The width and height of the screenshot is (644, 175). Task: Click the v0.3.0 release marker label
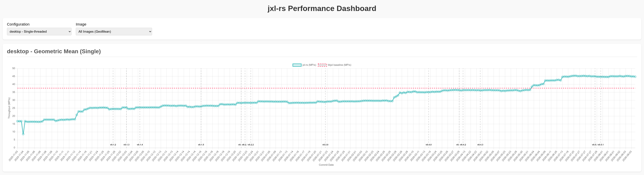(x=325, y=145)
